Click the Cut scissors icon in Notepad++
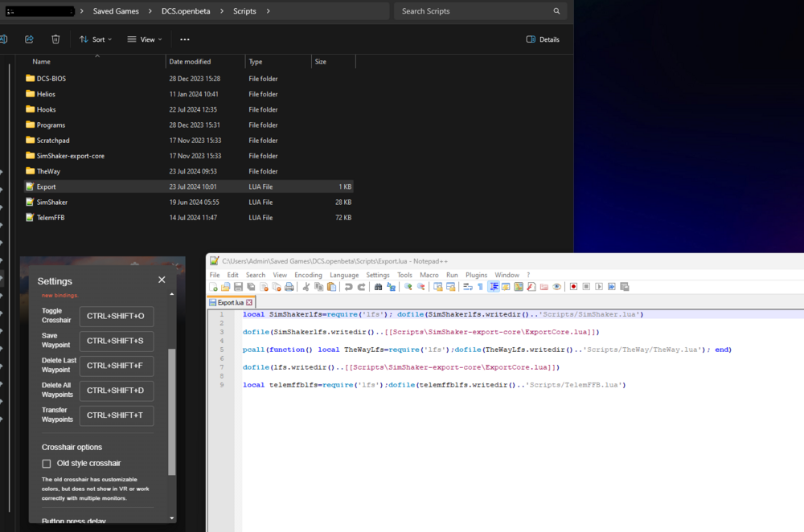The image size is (804, 532). click(306, 287)
